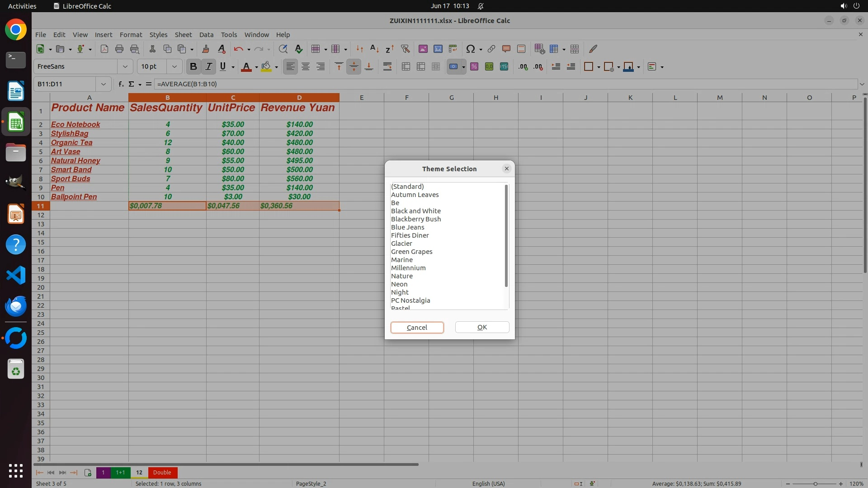
Task: Click the Format as Percent icon
Action: (x=474, y=66)
